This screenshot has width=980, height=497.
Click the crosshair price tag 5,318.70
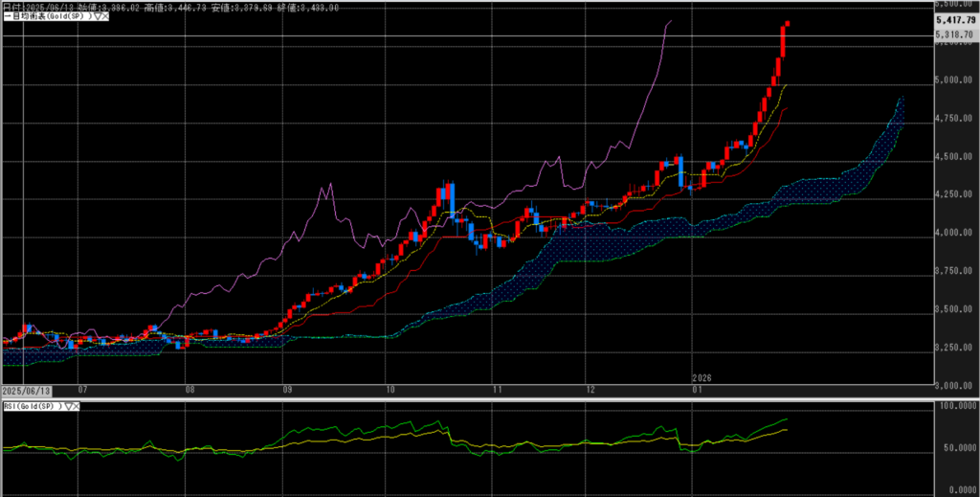(955, 35)
